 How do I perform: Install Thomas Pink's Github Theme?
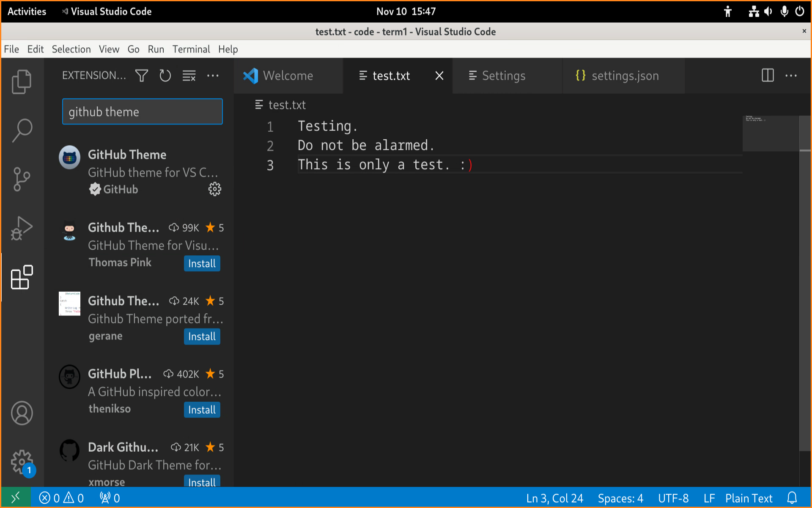[202, 263]
